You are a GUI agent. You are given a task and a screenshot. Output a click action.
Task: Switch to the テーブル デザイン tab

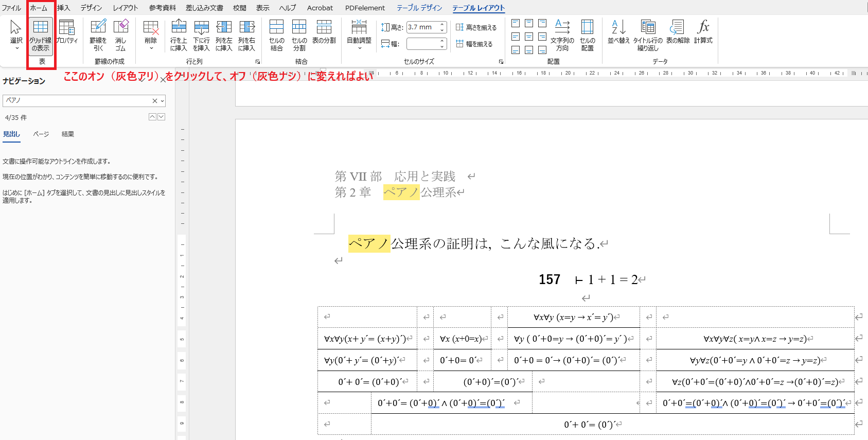click(419, 8)
